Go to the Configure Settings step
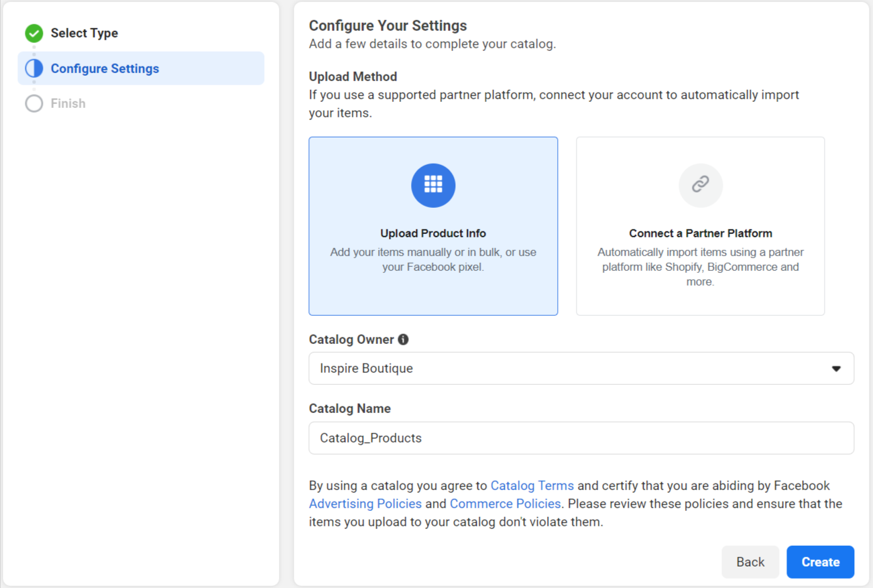The height and width of the screenshot is (588, 873). pyautogui.click(x=141, y=68)
